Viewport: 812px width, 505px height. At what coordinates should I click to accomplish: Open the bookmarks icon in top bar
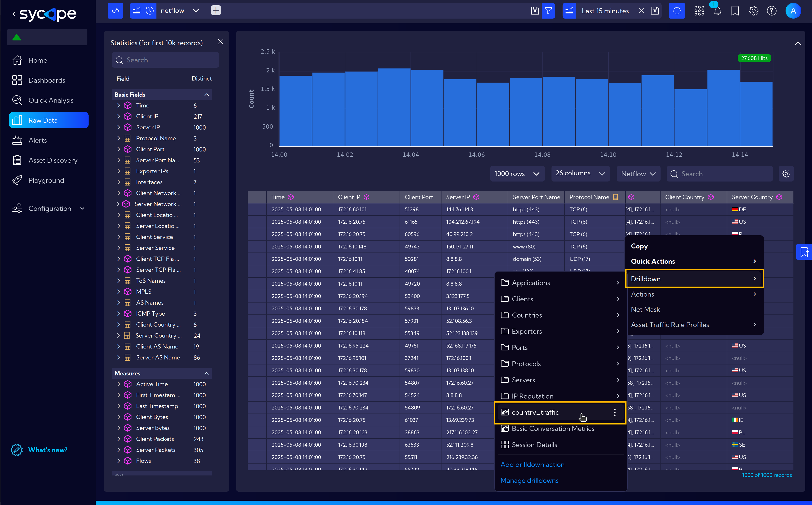pyautogui.click(x=735, y=11)
